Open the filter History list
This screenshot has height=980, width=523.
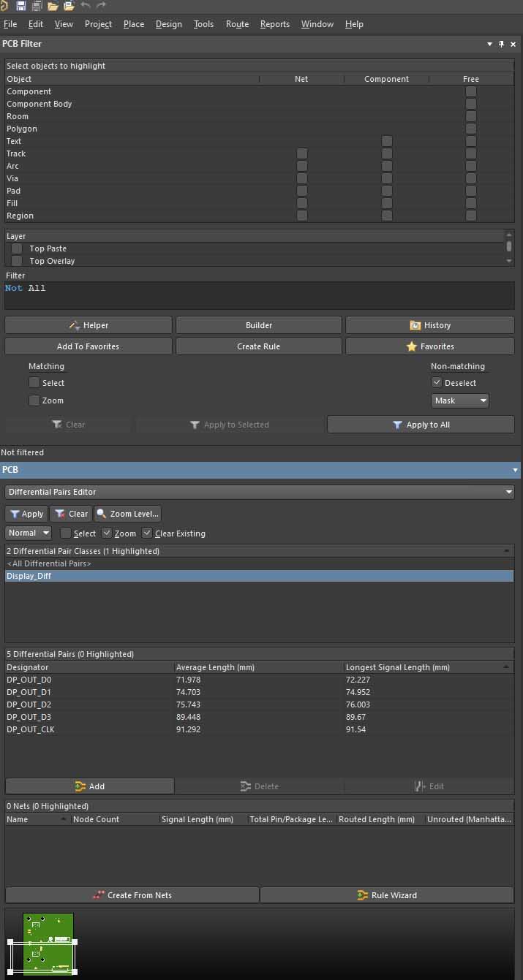point(429,325)
